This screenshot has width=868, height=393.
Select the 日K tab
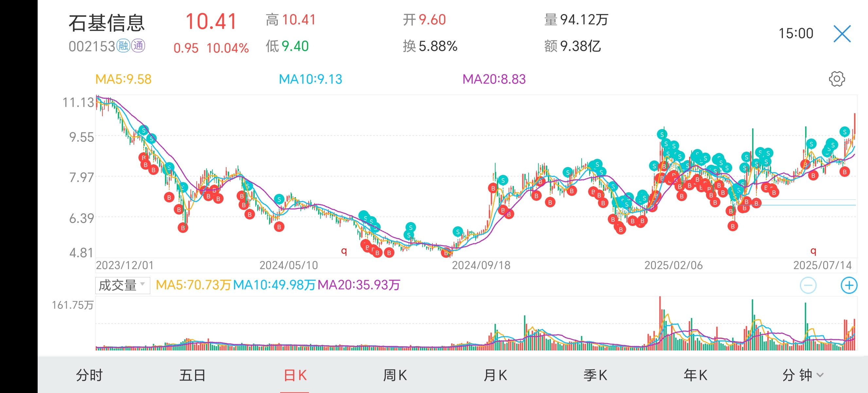pos(295,375)
